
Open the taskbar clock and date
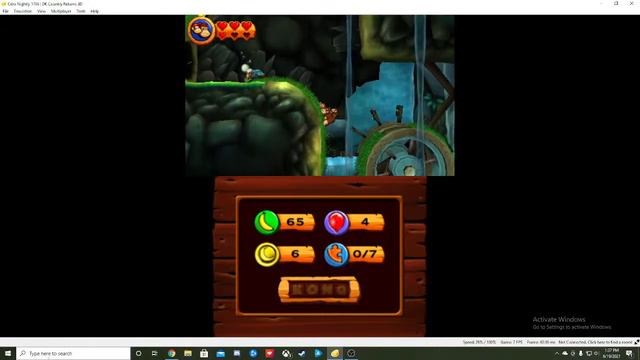[611, 353]
